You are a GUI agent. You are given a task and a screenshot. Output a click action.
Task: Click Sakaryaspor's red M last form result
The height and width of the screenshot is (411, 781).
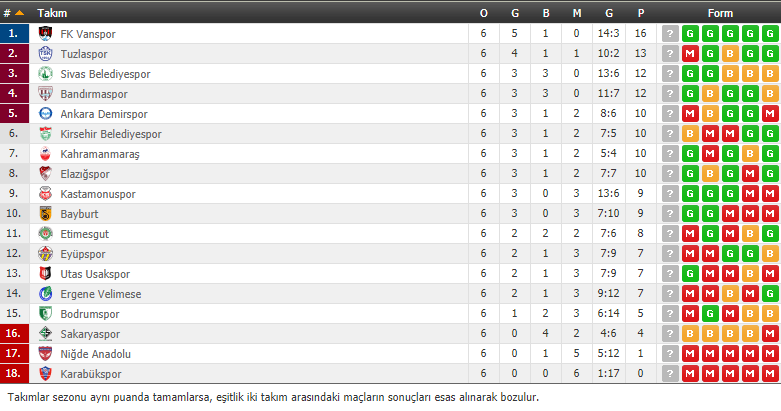pyautogui.click(x=770, y=333)
